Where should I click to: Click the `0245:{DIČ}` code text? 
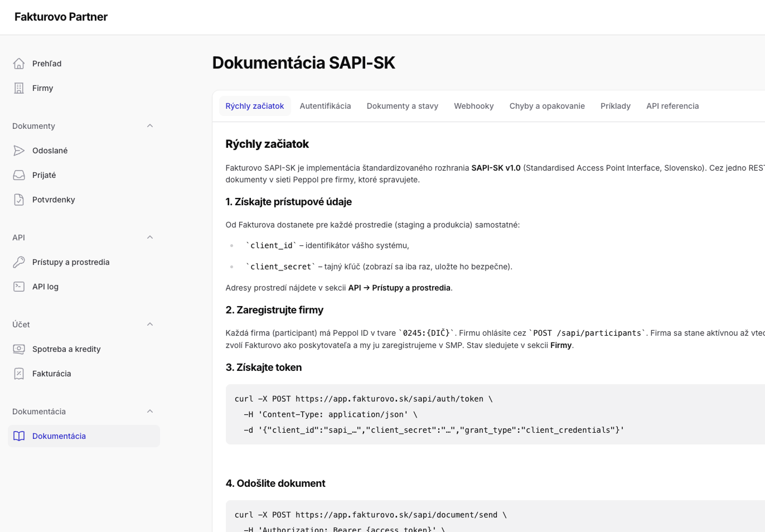tap(427, 333)
